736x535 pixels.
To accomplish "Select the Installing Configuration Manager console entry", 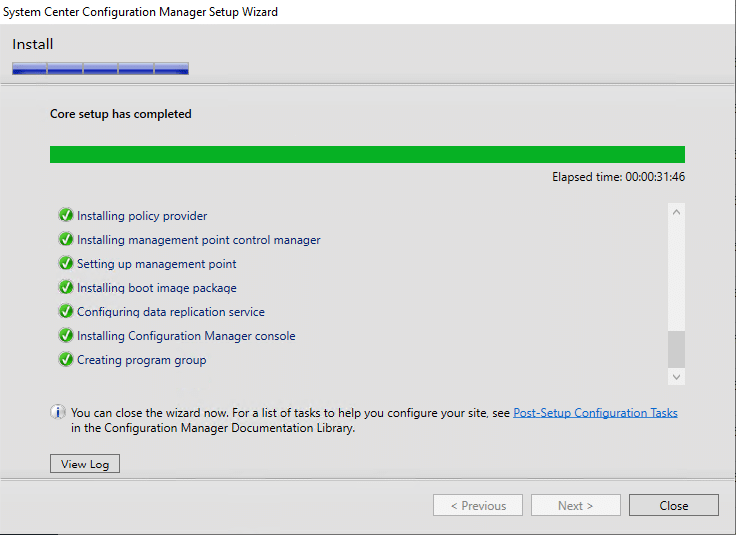I will click(x=186, y=336).
